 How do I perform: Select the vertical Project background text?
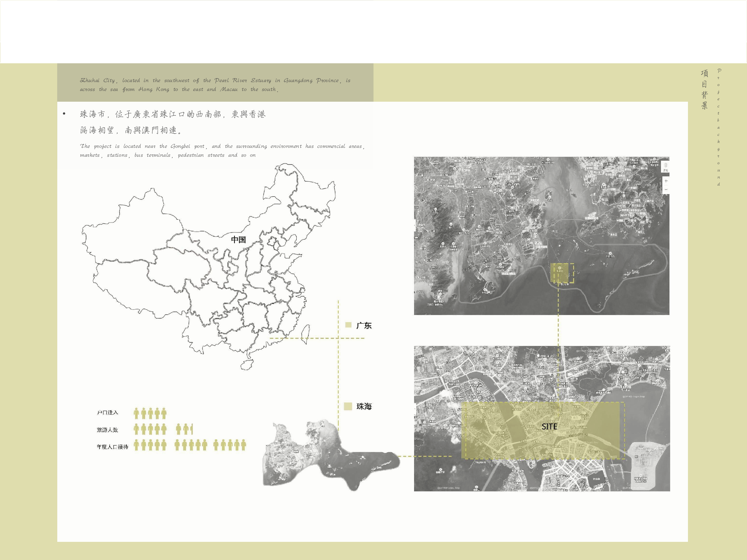click(x=719, y=127)
